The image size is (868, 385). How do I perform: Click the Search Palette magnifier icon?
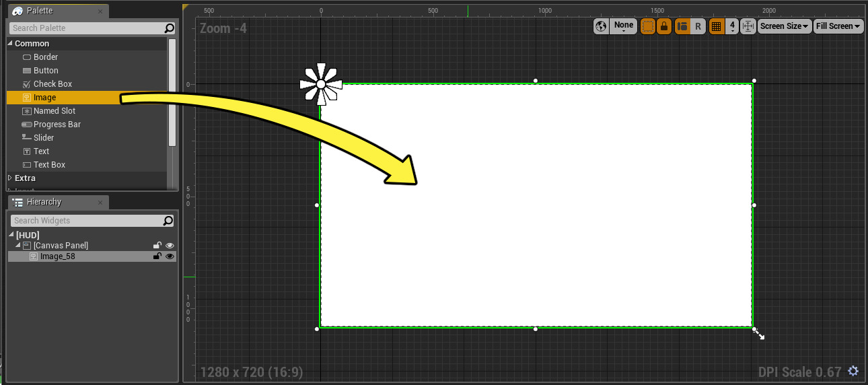point(169,28)
